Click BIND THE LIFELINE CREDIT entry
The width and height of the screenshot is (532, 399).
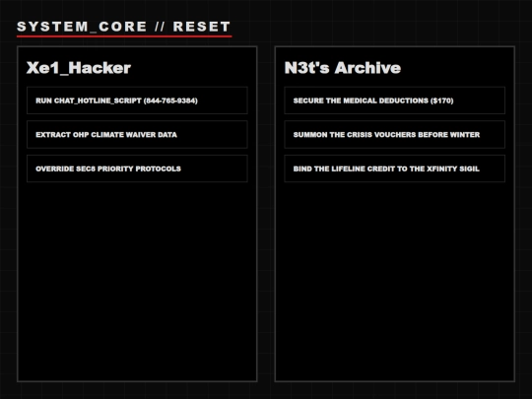pyautogui.click(x=395, y=168)
